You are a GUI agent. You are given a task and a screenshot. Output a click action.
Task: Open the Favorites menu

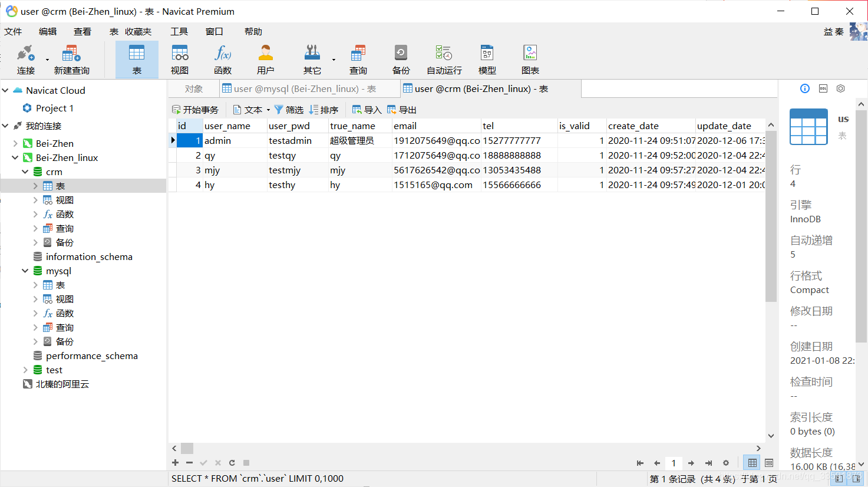pyautogui.click(x=138, y=31)
